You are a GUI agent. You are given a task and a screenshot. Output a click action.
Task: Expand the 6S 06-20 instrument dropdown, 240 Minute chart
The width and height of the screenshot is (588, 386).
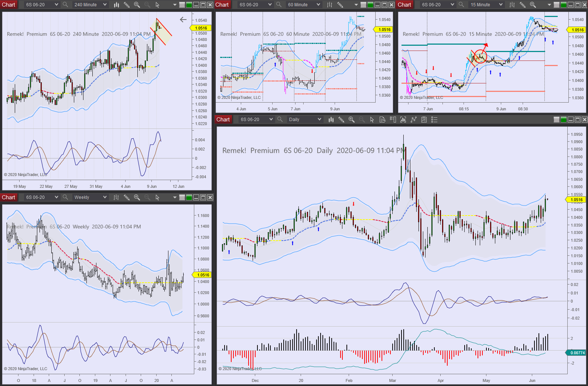(x=42, y=5)
